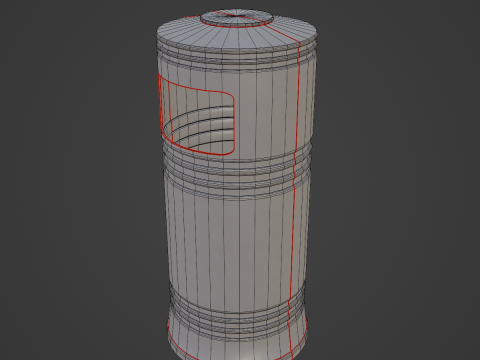
Task: Select the small orange origin dot near the base
Action: (237, 328)
